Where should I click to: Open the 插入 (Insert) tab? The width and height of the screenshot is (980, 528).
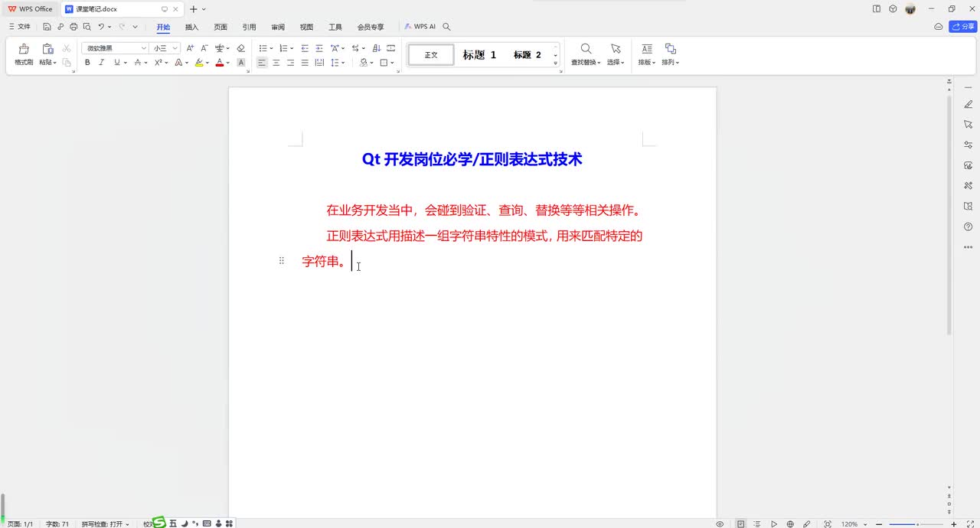(191, 27)
